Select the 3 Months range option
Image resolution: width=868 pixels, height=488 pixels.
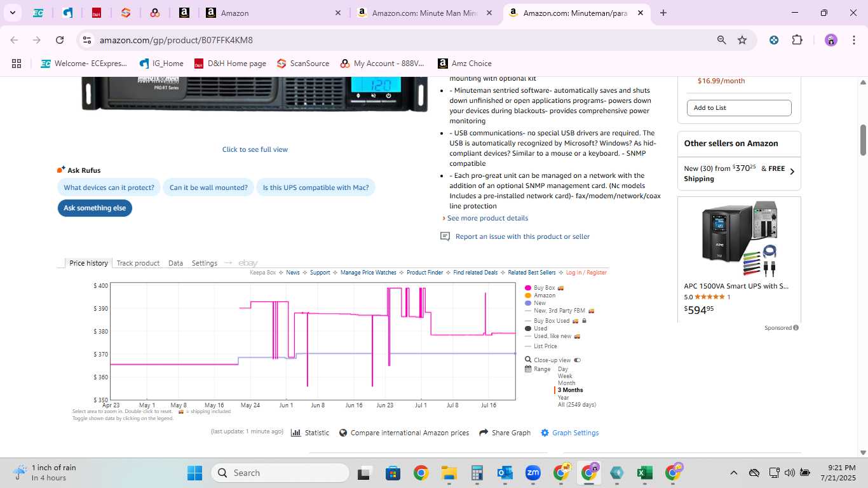pos(570,390)
